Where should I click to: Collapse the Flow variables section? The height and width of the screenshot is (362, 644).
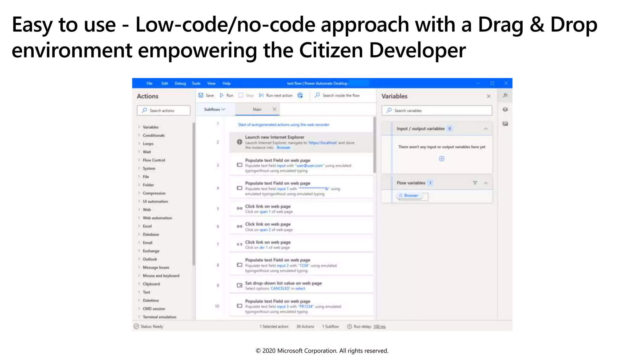[486, 183]
